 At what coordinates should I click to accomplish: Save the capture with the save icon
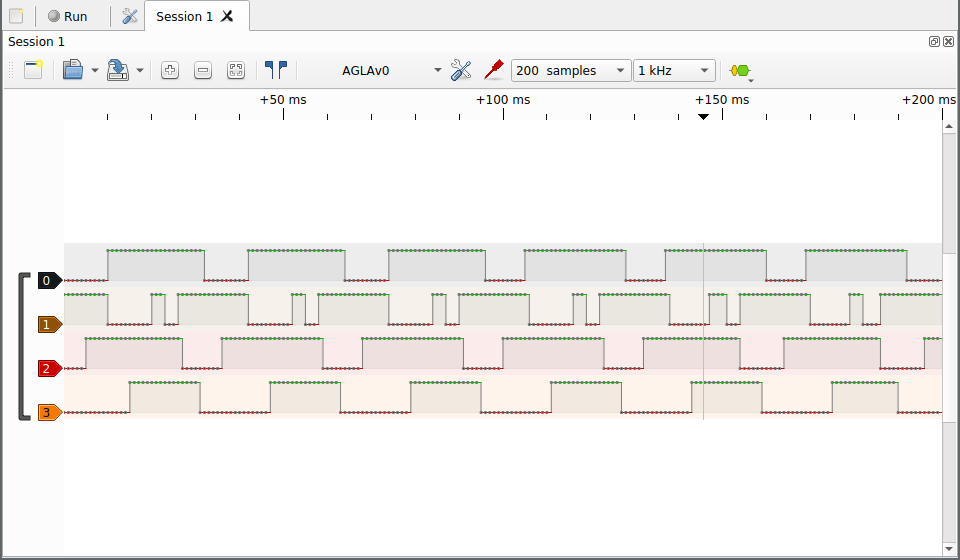pyautogui.click(x=118, y=70)
